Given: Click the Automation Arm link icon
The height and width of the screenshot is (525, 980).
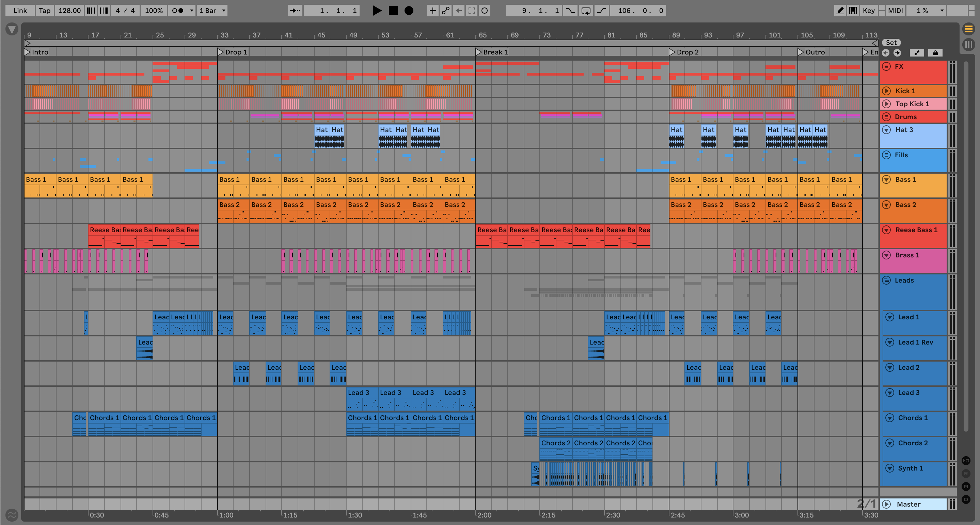Looking at the screenshot, I should [445, 10].
